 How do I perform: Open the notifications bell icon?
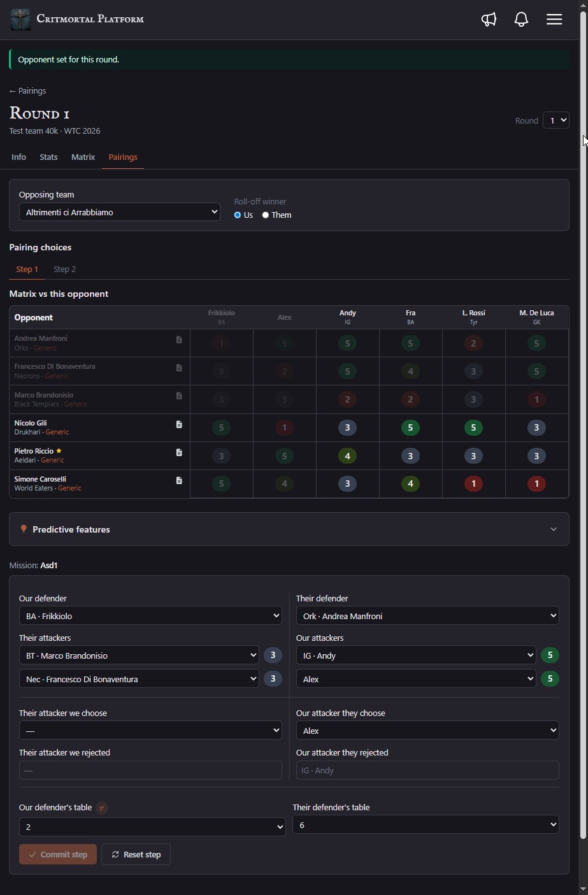click(521, 19)
